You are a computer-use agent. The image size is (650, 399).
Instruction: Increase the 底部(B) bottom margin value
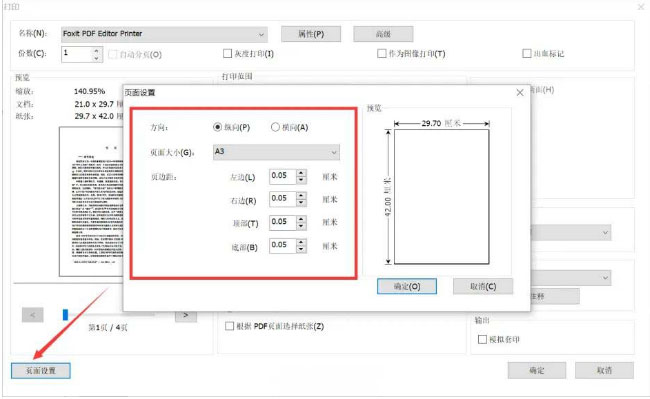tap(302, 242)
